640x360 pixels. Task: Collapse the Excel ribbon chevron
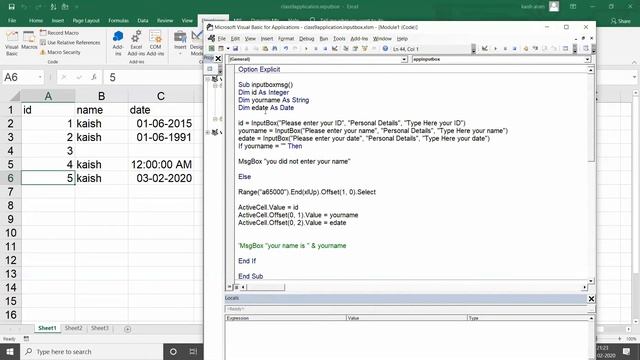634,62
